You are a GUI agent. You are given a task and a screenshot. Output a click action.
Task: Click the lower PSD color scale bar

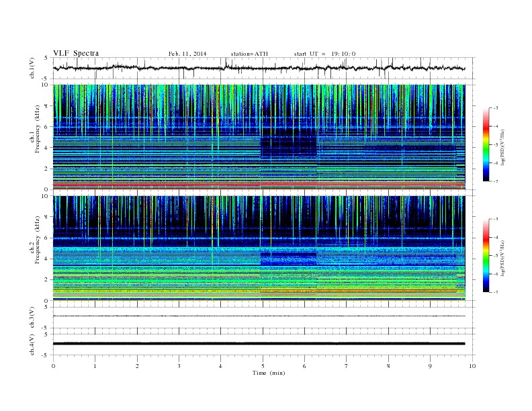coord(486,256)
